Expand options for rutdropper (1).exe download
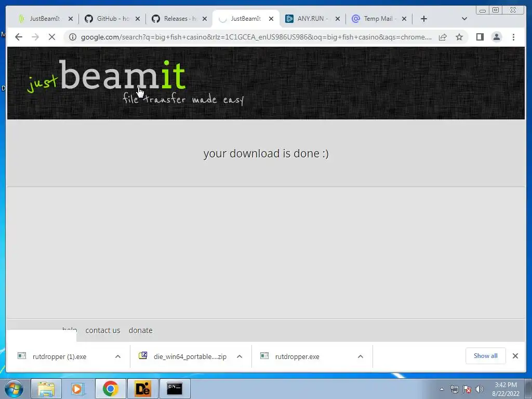Screen dimensions: 532x399 point(118,356)
